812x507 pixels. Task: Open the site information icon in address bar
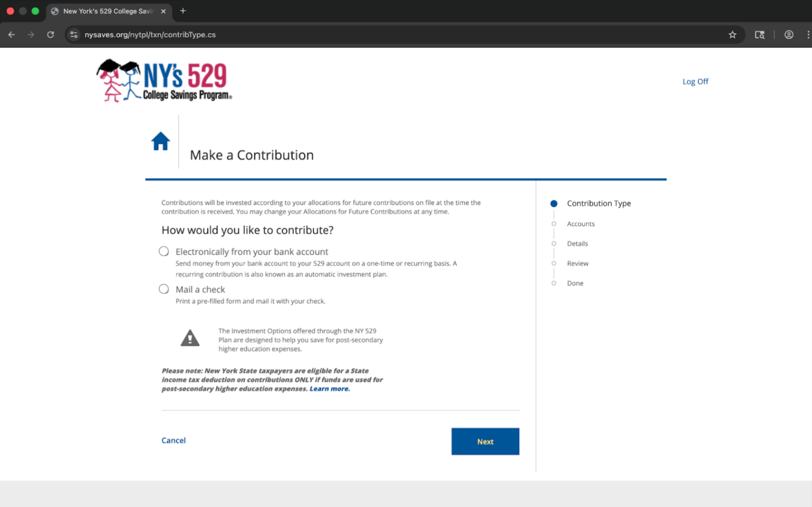[74, 35]
